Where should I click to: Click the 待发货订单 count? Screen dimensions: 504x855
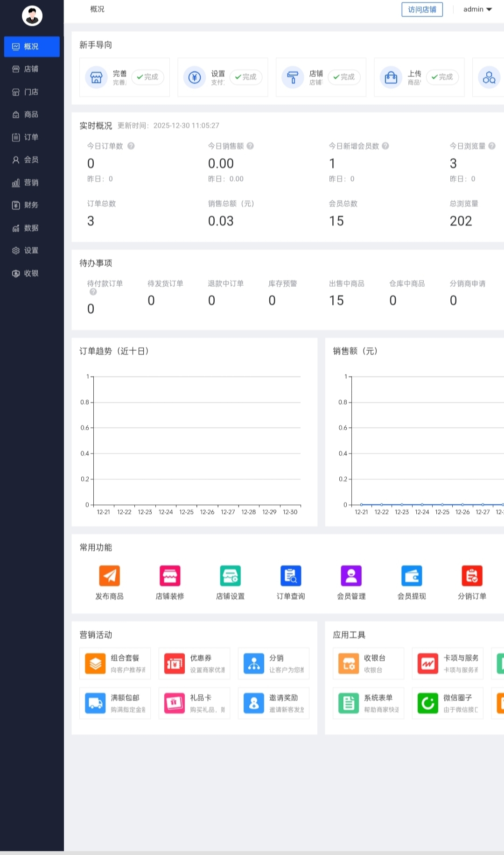[151, 300]
